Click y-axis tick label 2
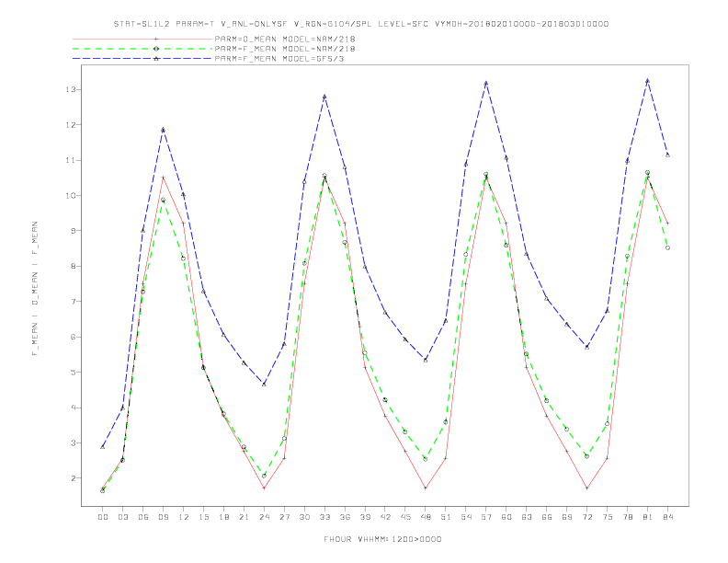 [x=73, y=478]
